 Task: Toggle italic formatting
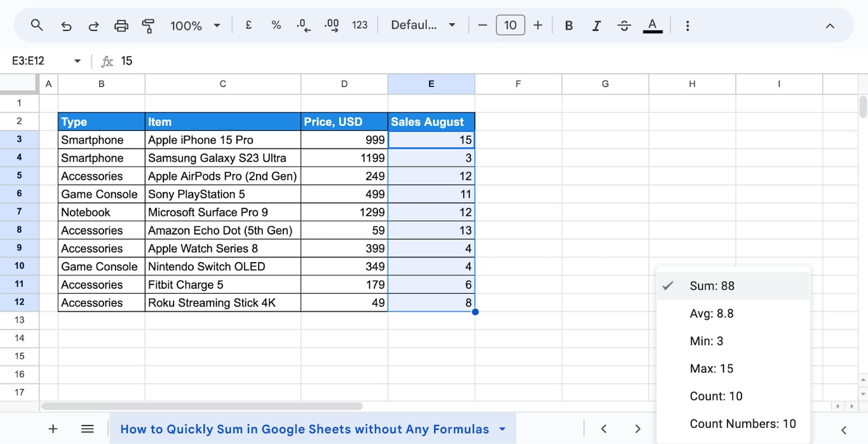point(596,25)
